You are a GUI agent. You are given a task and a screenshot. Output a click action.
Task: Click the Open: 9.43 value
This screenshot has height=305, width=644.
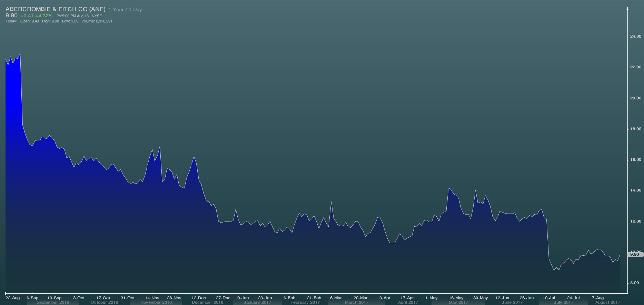pos(30,21)
